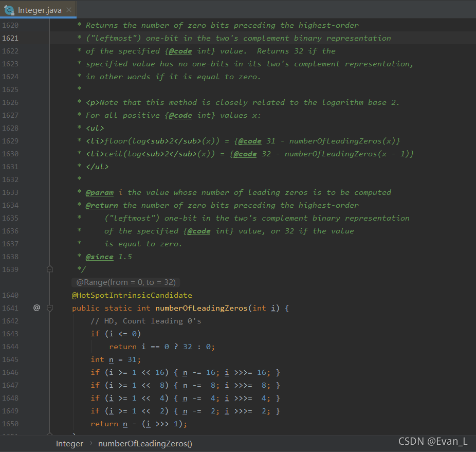Click 'return i == 0 ? 32 : 0;' statement
The width and height of the screenshot is (476, 452).
162,347
